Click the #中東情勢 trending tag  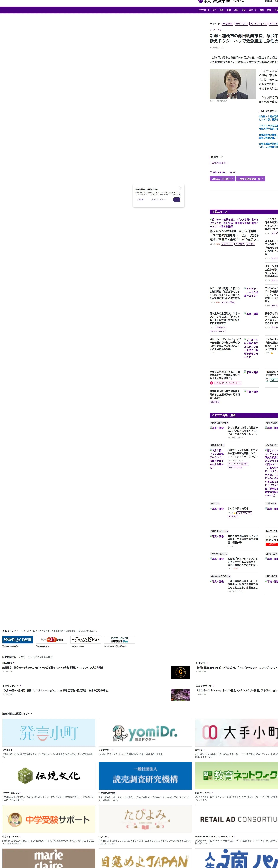point(227,24)
